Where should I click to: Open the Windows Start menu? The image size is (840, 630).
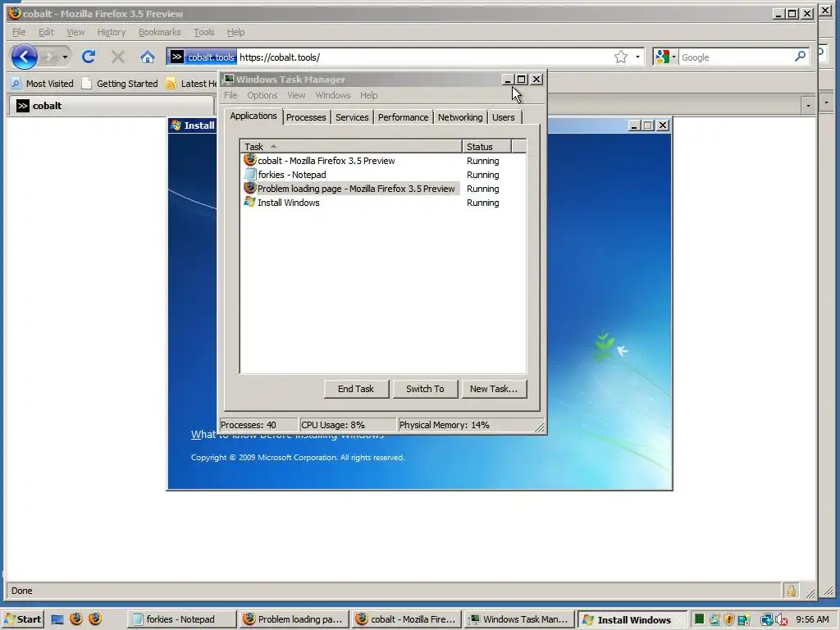pyautogui.click(x=23, y=619)
